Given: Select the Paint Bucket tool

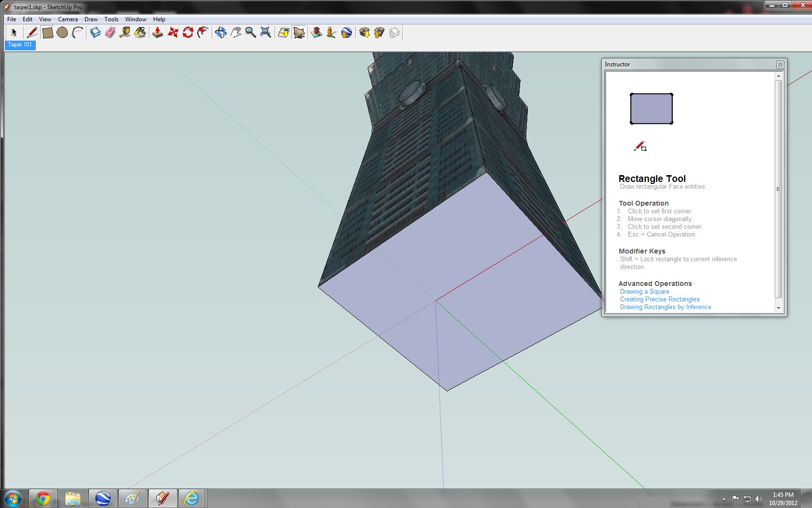Looking at the screenshot, I should [140, 32].
